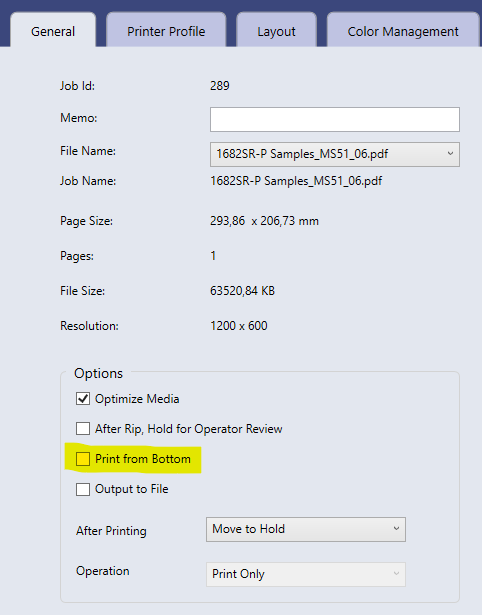Click the resolution value 1200 x 600
The height and width of the screenshot is (615, 482).
(x=238, y=326)
